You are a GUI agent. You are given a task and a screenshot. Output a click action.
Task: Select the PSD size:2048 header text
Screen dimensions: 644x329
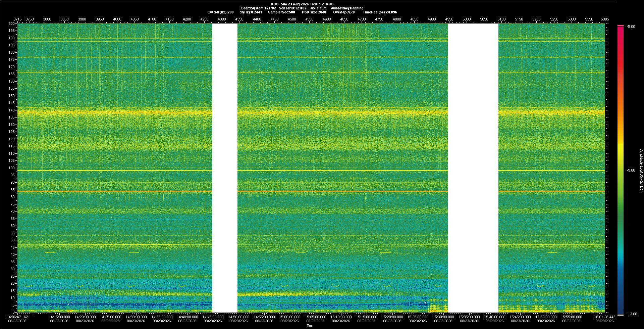[314, 12]
